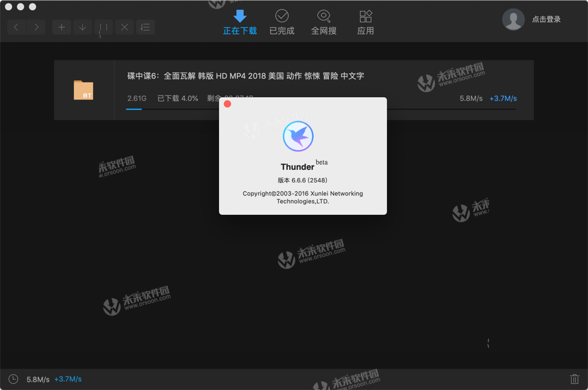The height and width of the screenshot is (390, 588).
Task: Click the user avatar icon
Action: coord(513,19)
